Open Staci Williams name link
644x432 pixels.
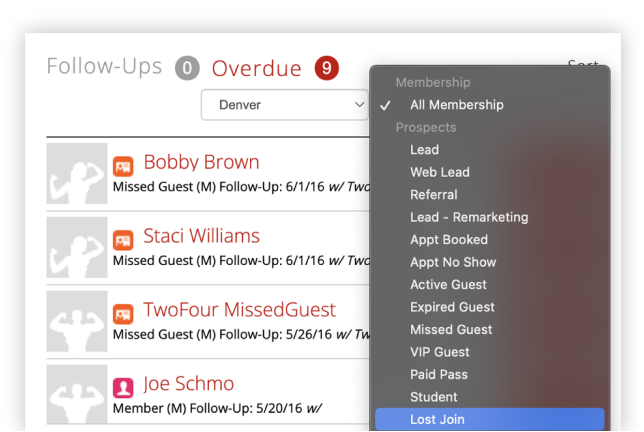pyautogui.click(x=201, y=236)
